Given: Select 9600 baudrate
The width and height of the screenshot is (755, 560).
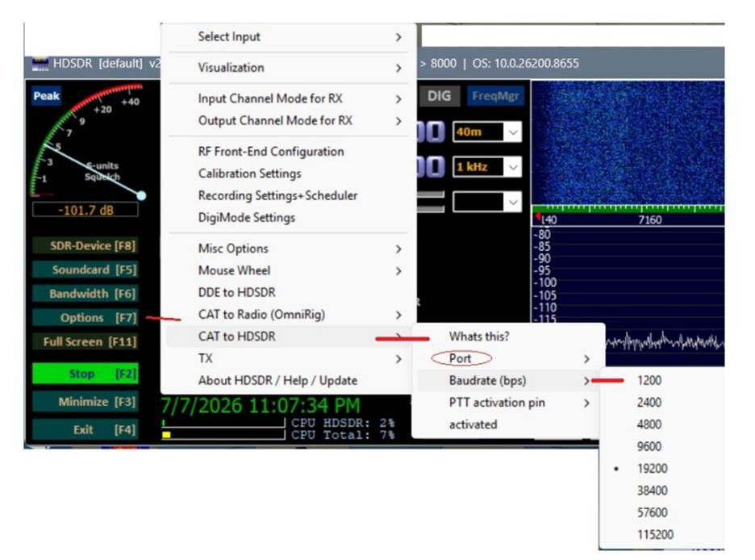Looking at the screenshot, I should (662, 446).
